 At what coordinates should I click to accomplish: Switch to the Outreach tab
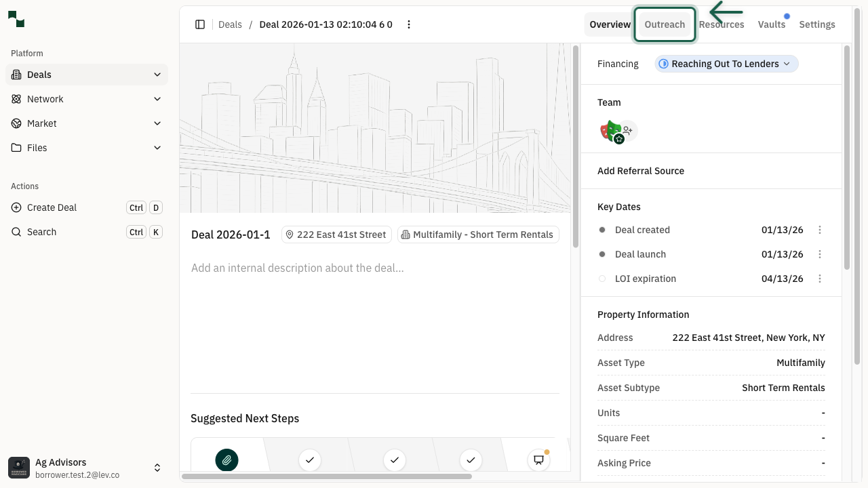tap(665, 24)
